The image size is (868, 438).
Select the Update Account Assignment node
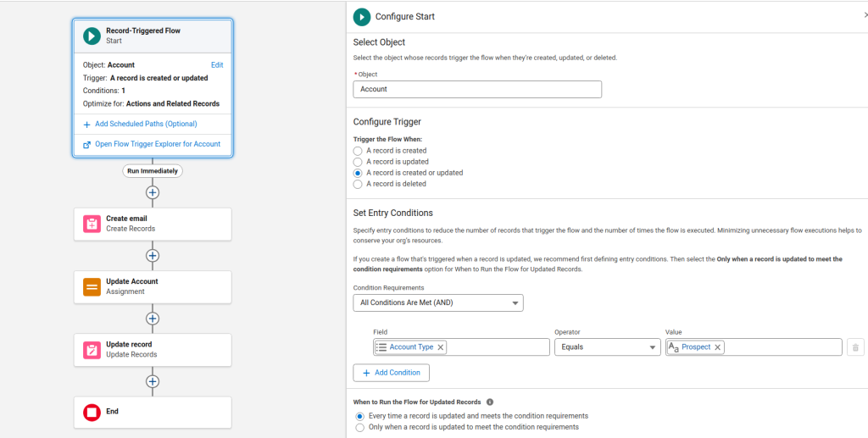pos(153,287)
